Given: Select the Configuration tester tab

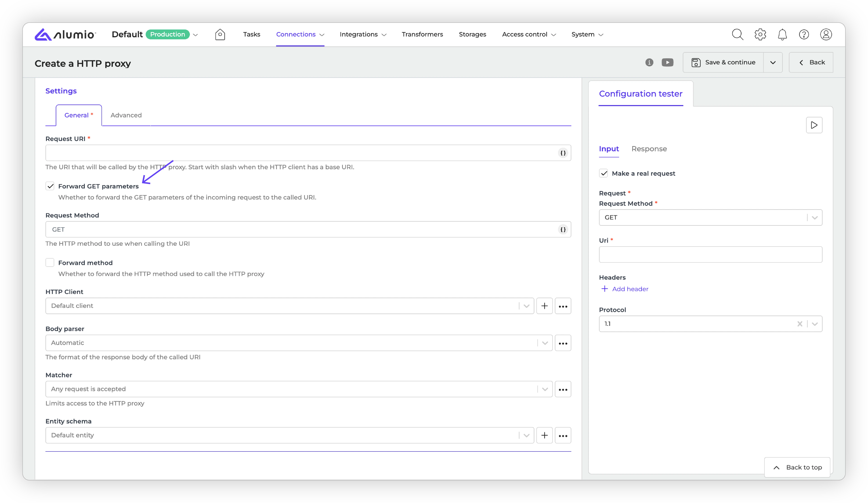Looking at the screenshot, I should point(641,94).
